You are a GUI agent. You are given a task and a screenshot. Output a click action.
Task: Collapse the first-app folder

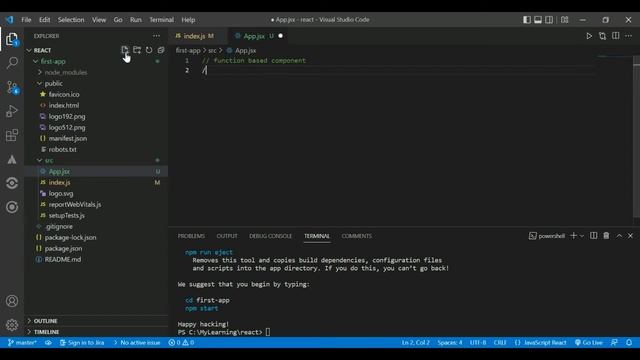click(x=36, y=61)
